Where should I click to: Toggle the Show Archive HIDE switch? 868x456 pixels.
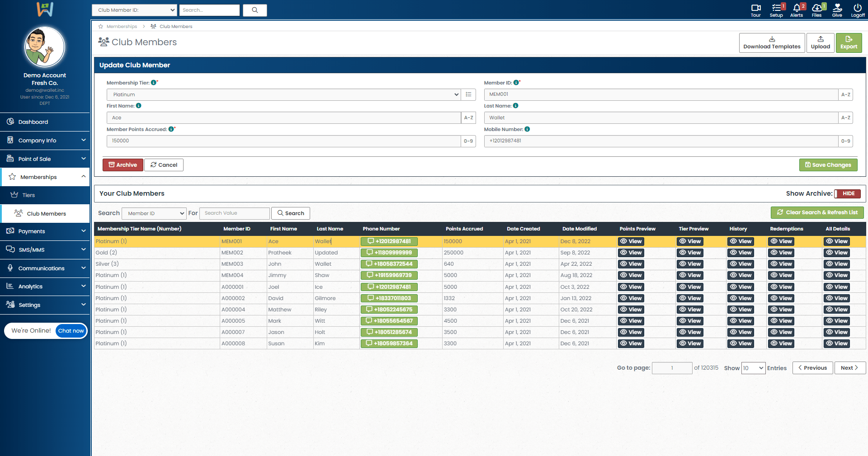[847, 193]
